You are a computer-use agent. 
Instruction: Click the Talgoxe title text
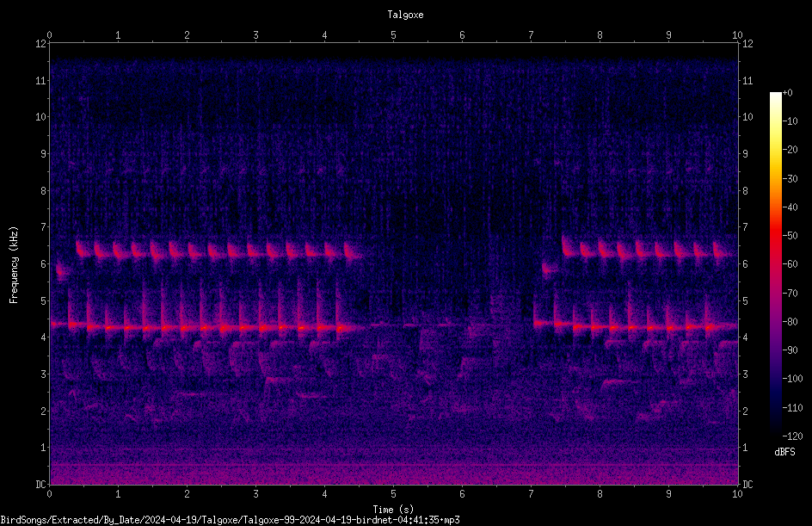[x=405, y=15]
